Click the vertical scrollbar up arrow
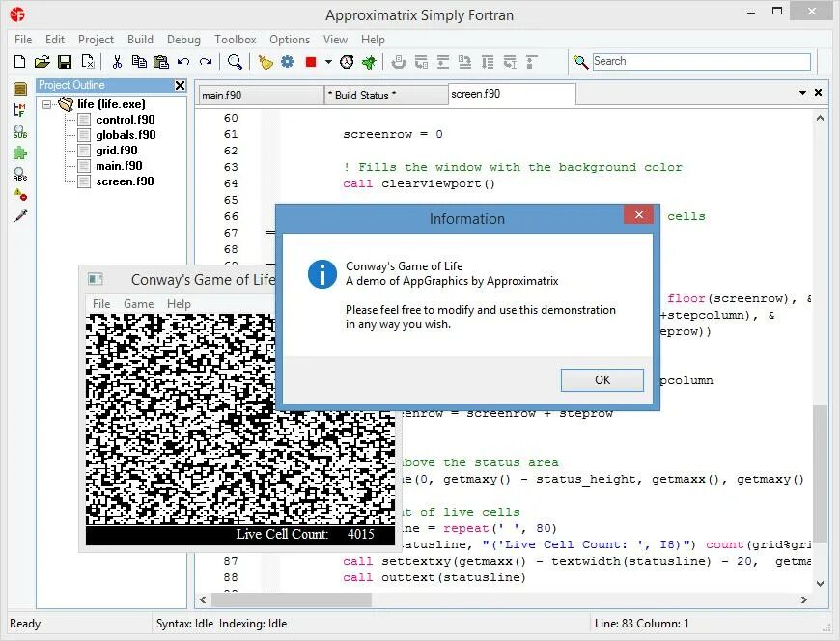The width and height of the screenshot is (840, 641). [820, 118]
